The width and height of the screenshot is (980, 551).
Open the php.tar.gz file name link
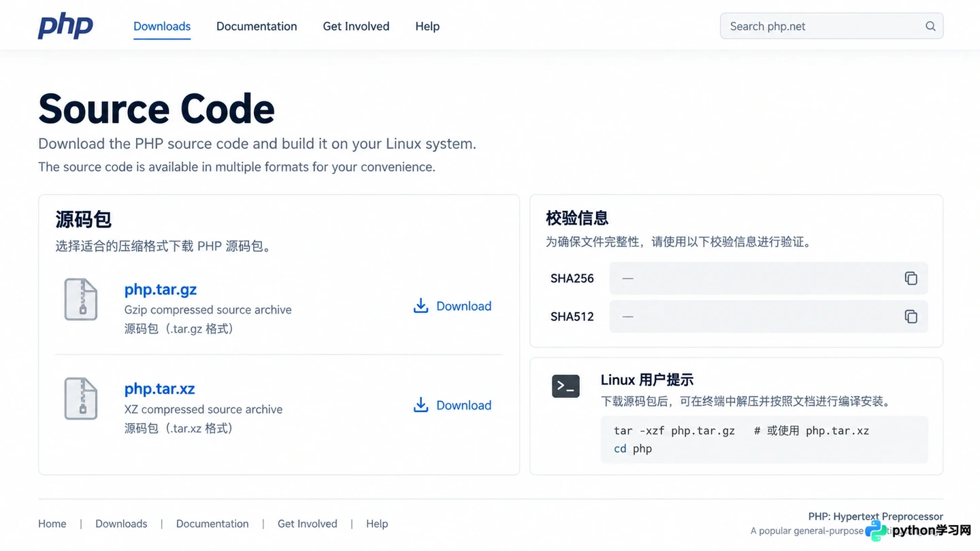click(161, 289)
